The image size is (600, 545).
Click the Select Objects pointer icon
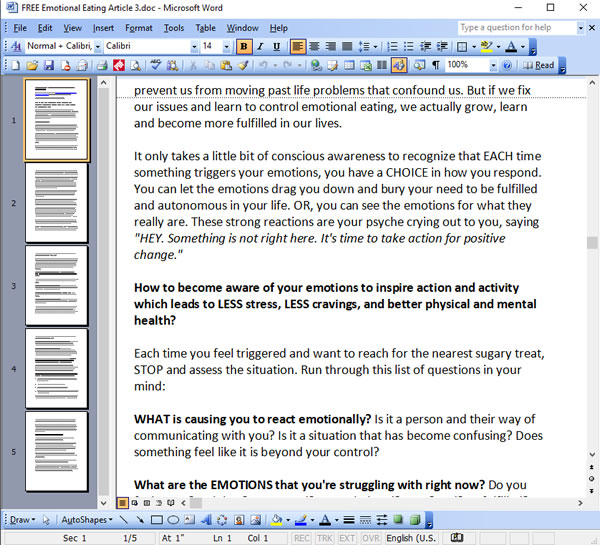46,520
